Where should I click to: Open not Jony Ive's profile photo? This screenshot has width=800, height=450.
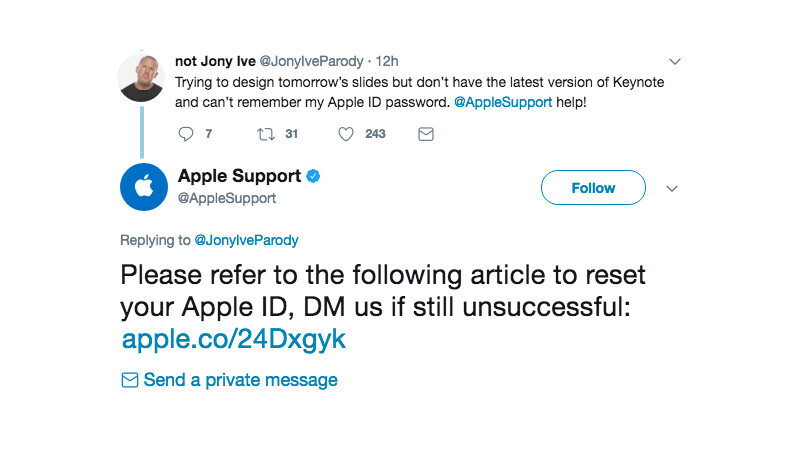click(142, 77)
